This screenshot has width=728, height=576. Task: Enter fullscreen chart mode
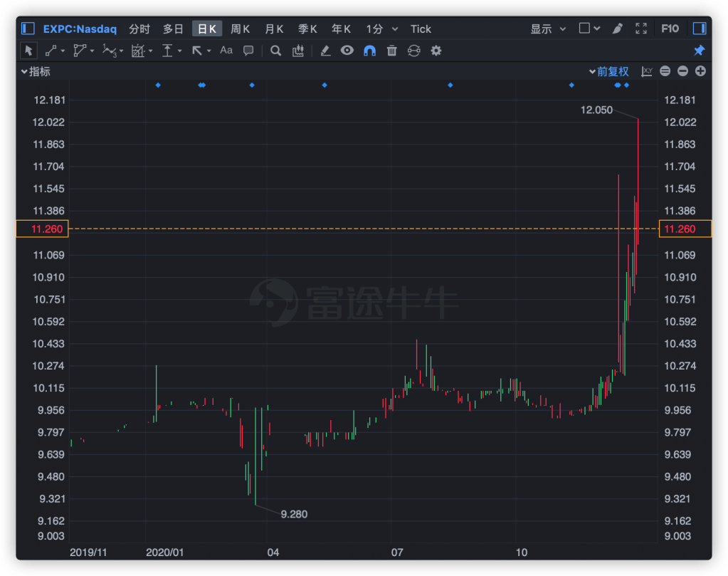point(641,28)
